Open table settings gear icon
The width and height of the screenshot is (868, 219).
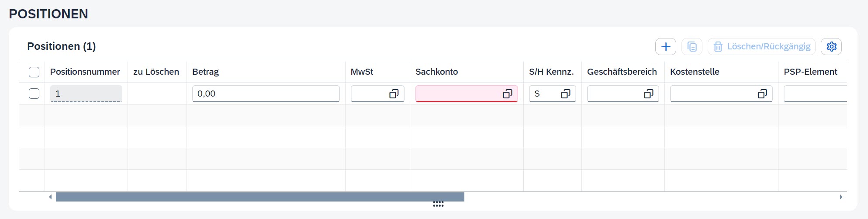tap(831, 47)
